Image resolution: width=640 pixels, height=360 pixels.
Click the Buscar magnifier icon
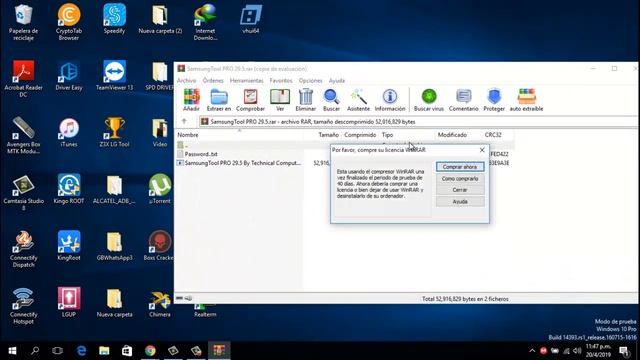331,100
